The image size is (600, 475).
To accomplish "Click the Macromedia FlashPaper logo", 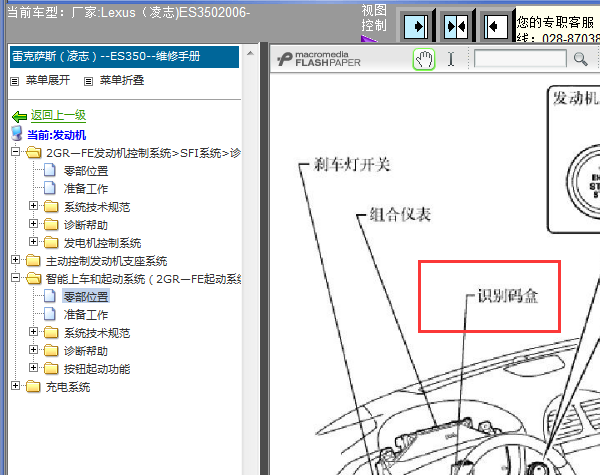I will coord(319,59).
